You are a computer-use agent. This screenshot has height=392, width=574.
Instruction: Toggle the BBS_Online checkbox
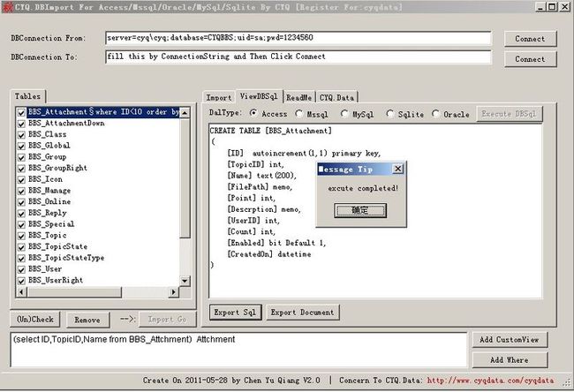click(21, 202)
